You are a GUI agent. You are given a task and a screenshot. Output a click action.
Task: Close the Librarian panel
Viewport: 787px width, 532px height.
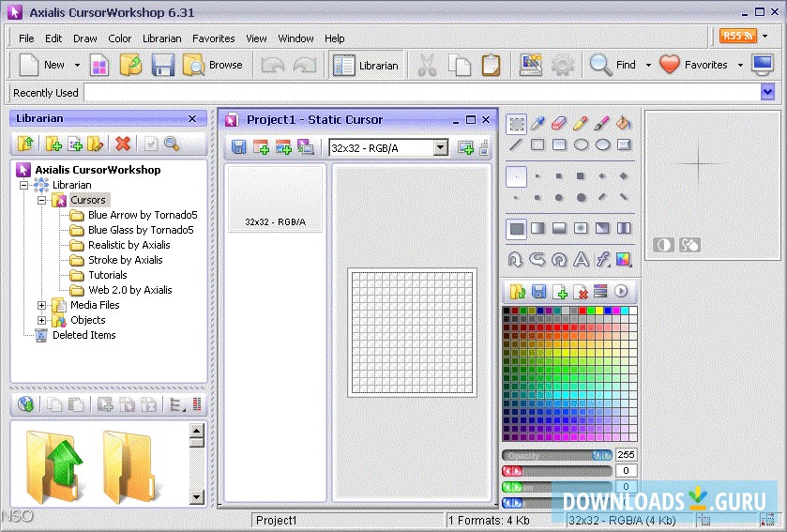(x=192, y=118)
